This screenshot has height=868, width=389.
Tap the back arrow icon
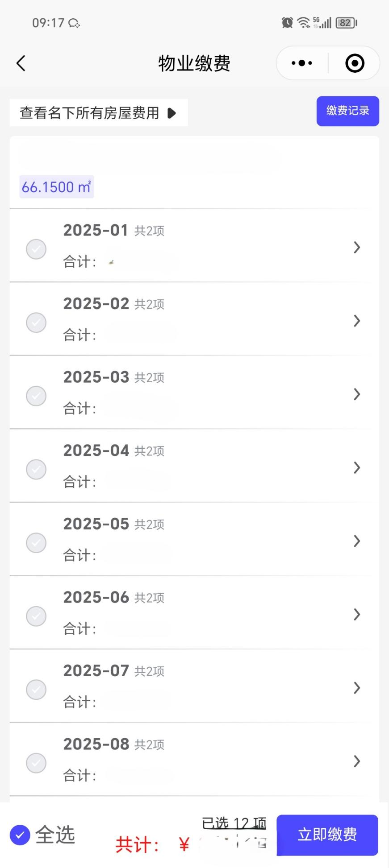click(21, 63)
